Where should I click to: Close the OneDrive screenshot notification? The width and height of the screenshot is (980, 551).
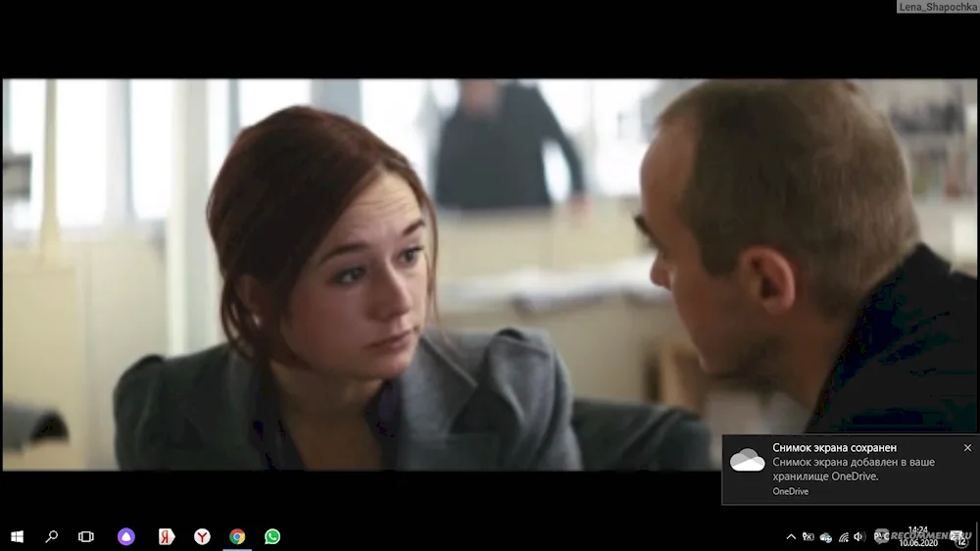pos(967,448)
